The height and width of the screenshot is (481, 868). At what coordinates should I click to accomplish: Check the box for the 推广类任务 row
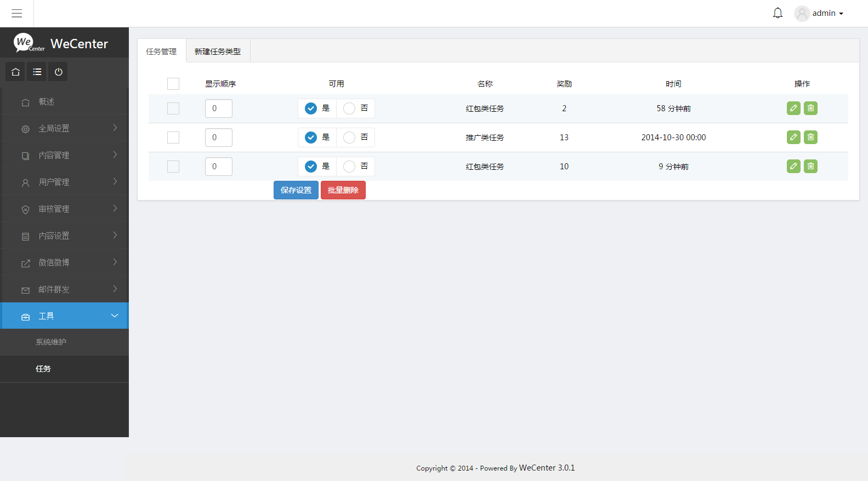173,137
